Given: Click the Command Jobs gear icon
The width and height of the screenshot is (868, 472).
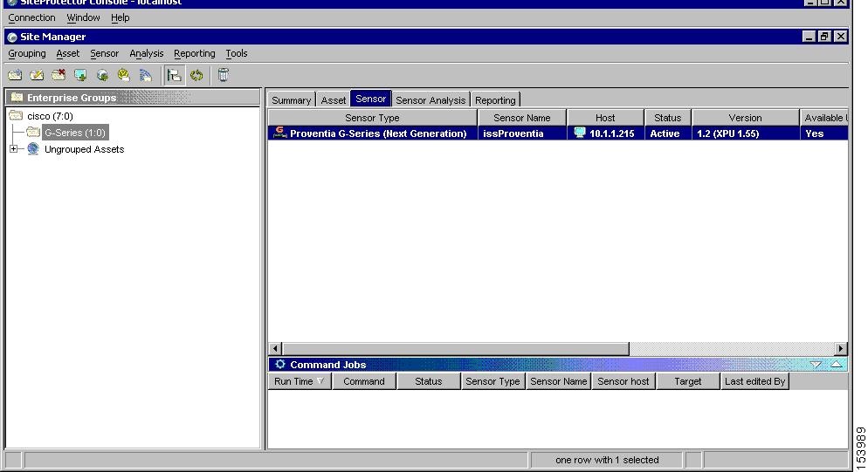Looking at the screenshot, I should click(x=280, y=364).
